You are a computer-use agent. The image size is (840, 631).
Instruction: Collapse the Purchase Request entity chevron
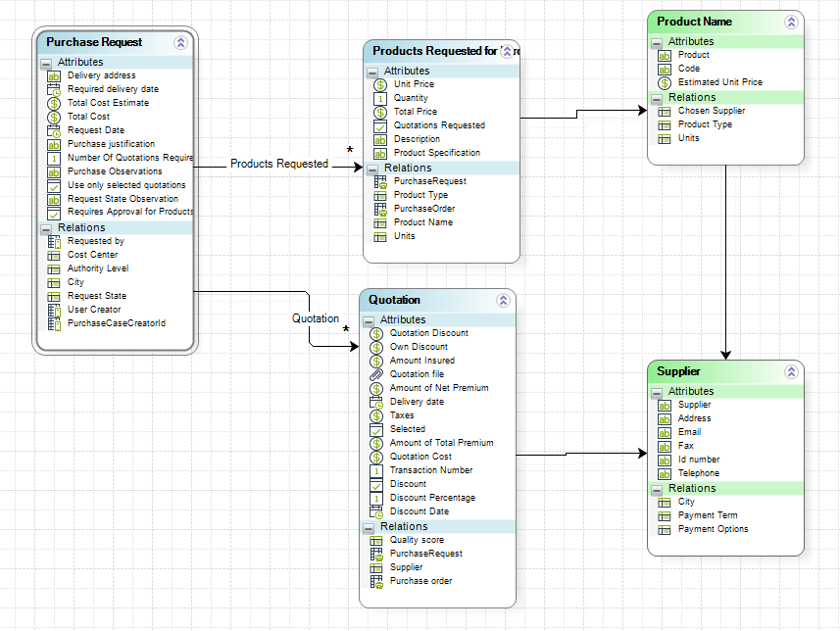click(180, 42)
